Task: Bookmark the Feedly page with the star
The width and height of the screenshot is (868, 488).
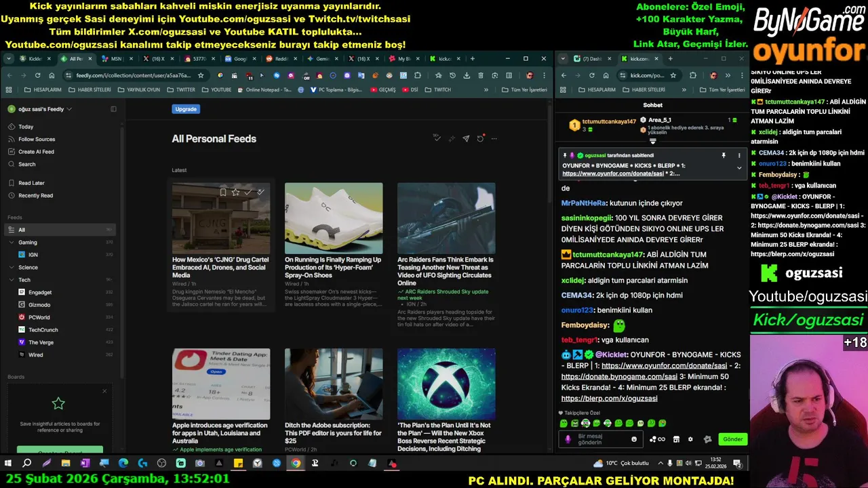Action: point(201,75)
